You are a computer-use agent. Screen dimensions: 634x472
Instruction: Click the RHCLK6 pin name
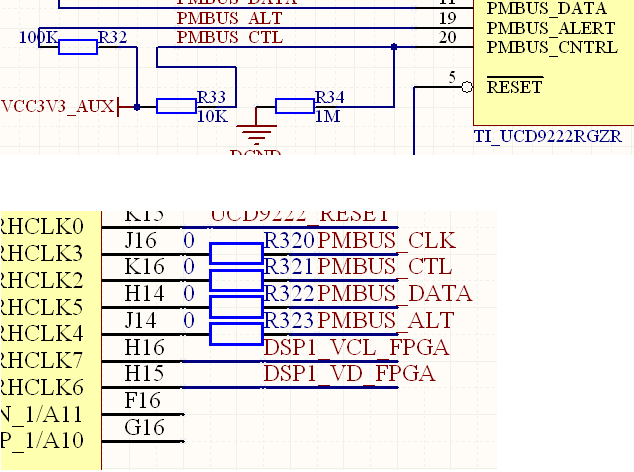click(42, 387)
